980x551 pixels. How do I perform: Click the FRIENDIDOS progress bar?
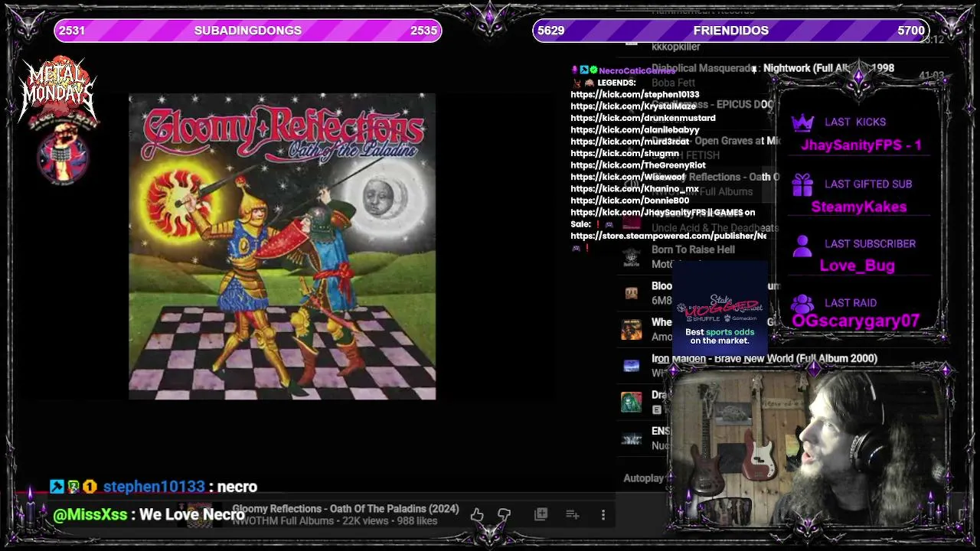click(730, 31)
